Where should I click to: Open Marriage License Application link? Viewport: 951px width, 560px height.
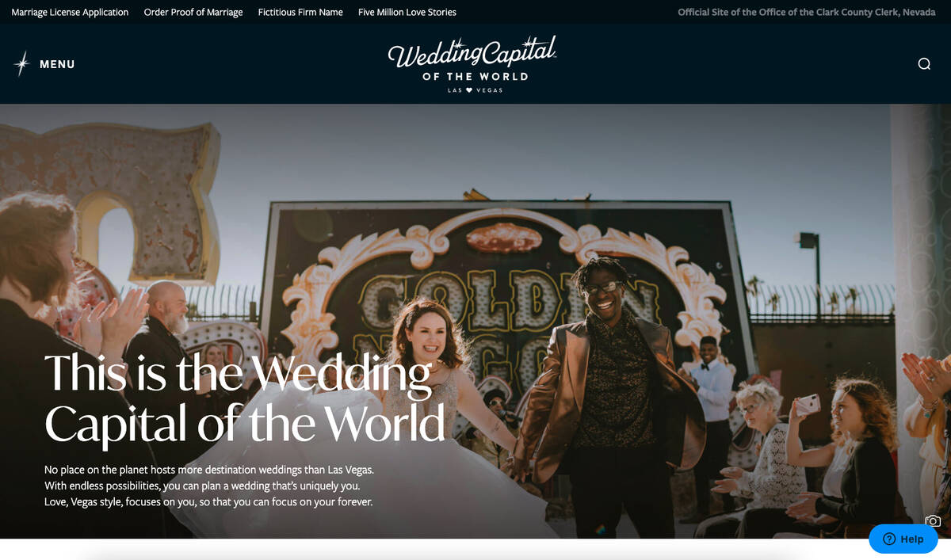coord(70,12)
